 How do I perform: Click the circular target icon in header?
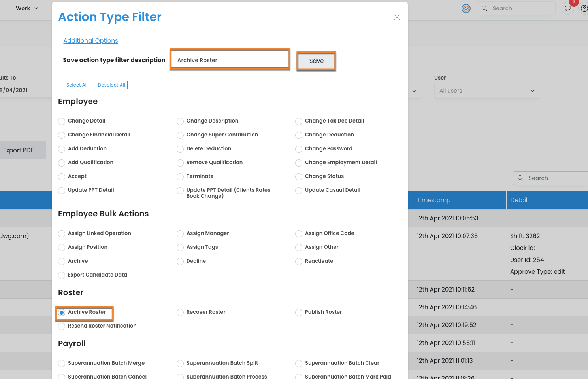tap(466, 8)
